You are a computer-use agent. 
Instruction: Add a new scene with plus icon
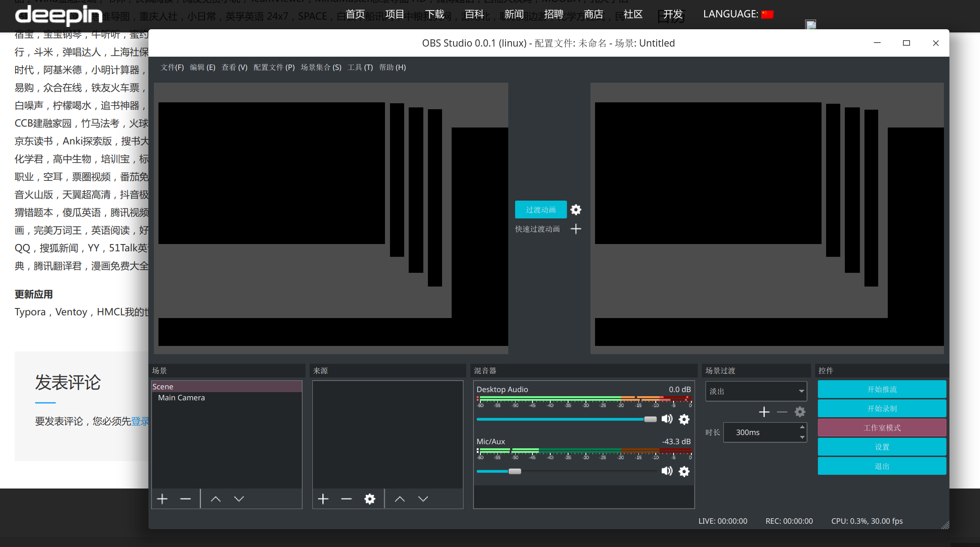coord(162,499)
